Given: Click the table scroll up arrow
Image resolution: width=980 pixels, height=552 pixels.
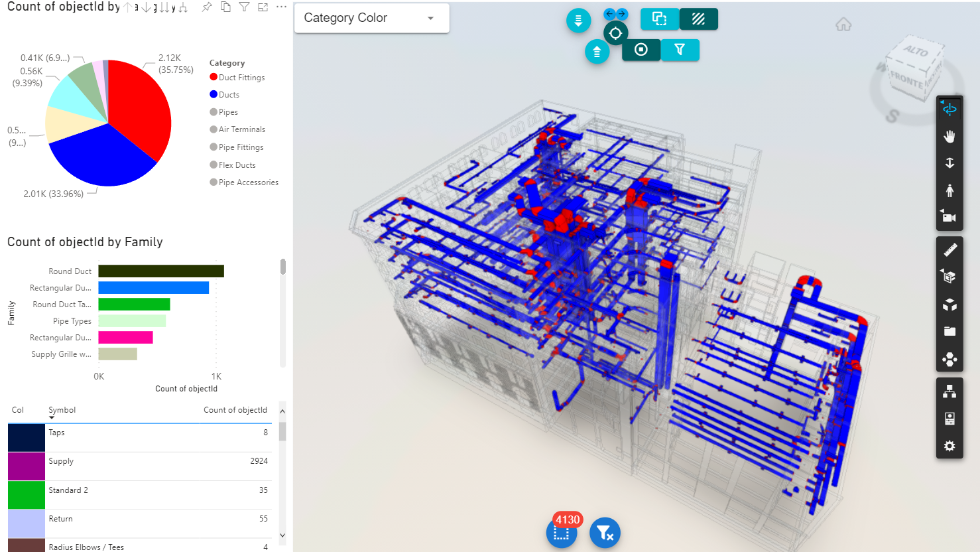Looking at the screenshot, I should 282,411.
